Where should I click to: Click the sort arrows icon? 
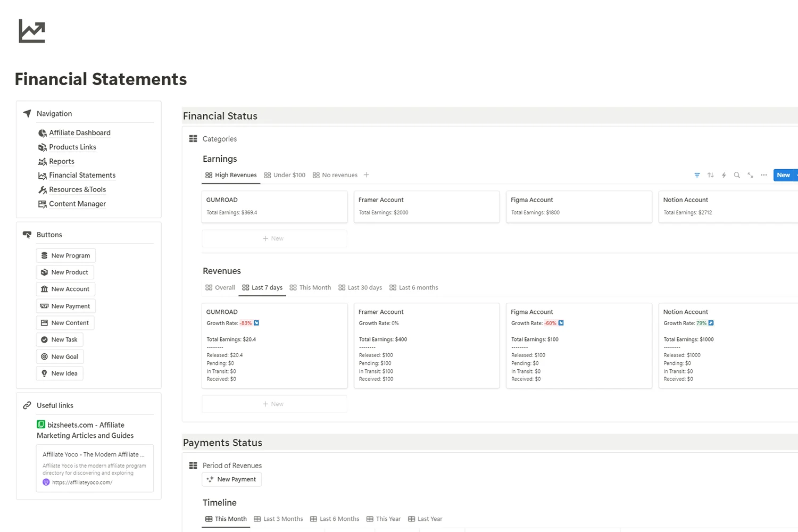coord(710,175)
